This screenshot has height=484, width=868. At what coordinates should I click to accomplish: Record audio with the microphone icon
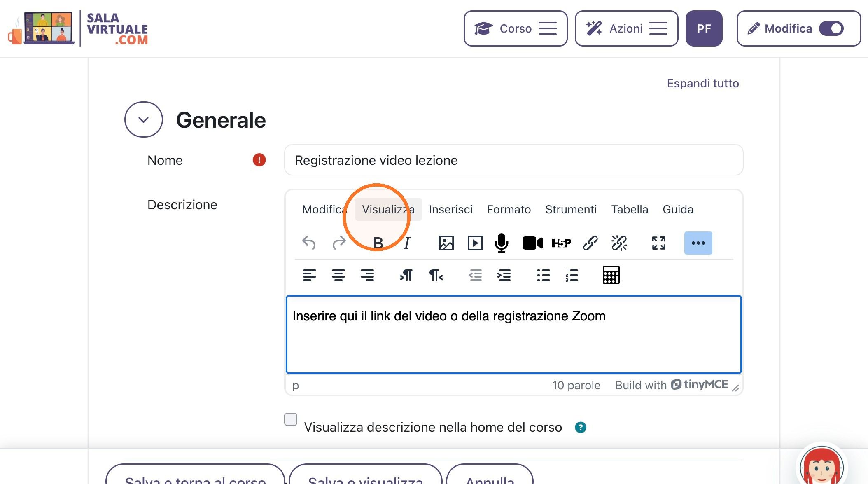click(x=502, y=243)
